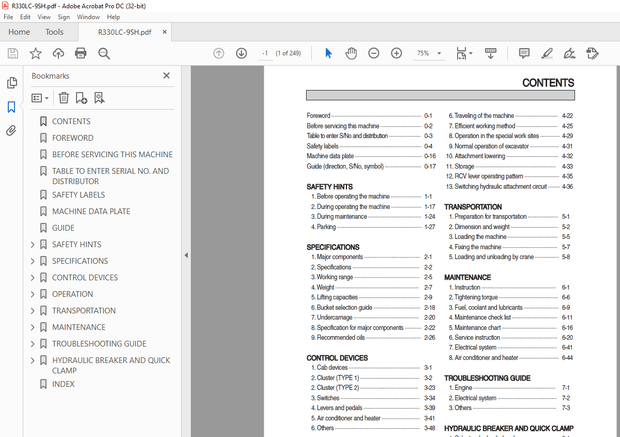
Task: Open the Sign document pen icon
Action: (x=569, y=53)
